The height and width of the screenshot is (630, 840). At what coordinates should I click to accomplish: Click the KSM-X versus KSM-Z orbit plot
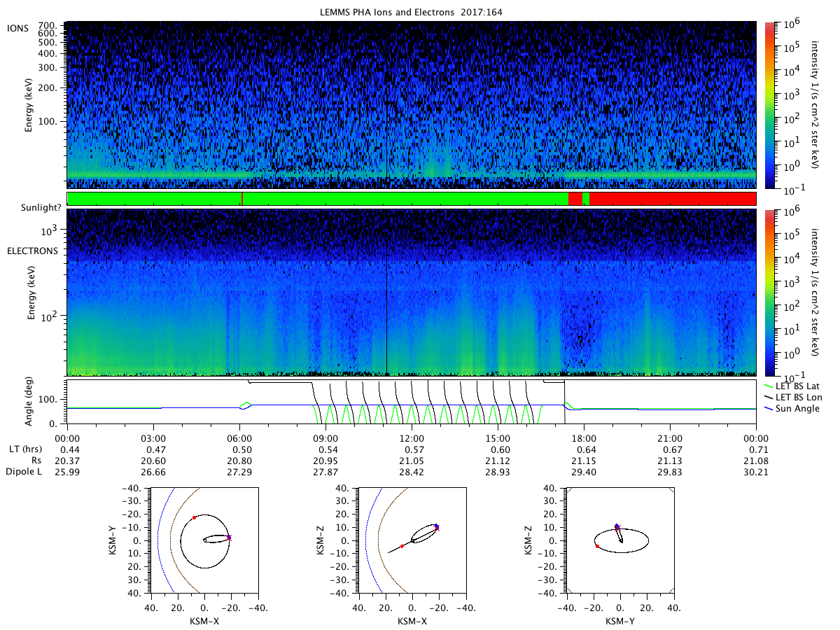click(x=412, y=540)
